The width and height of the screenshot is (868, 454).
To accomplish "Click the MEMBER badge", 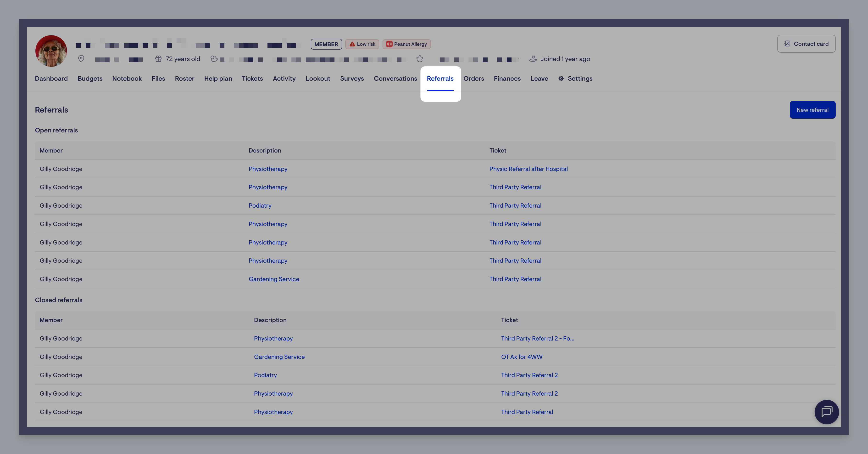I will pos(326,44).
